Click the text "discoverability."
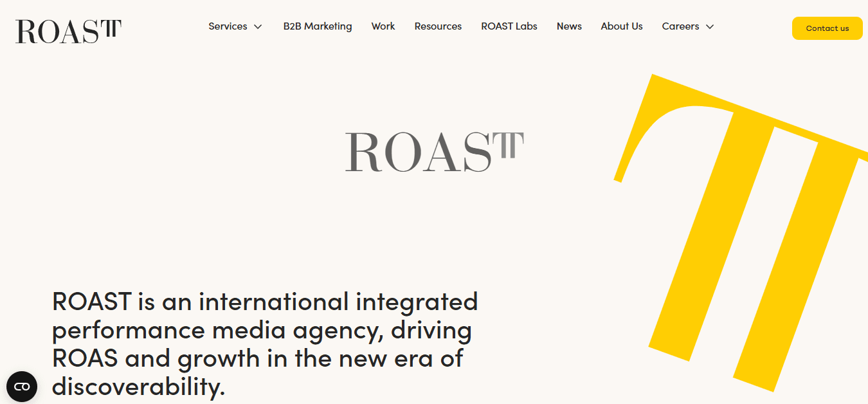 click(139, 386)
